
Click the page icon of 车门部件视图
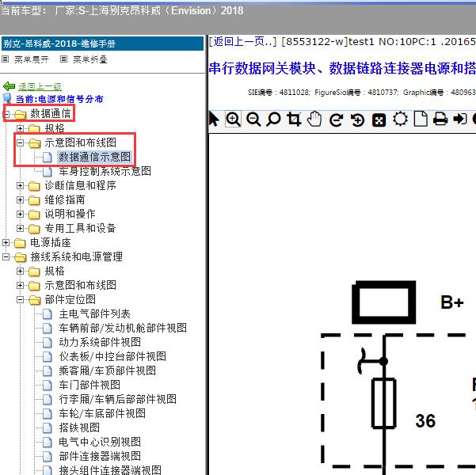[x=48, y=386]
